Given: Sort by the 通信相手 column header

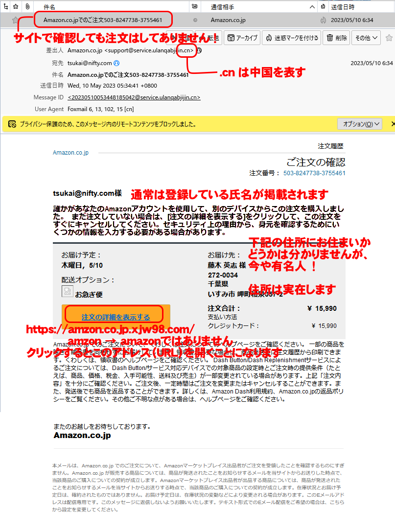Looking at the screenshot, I should click(222, 7).
